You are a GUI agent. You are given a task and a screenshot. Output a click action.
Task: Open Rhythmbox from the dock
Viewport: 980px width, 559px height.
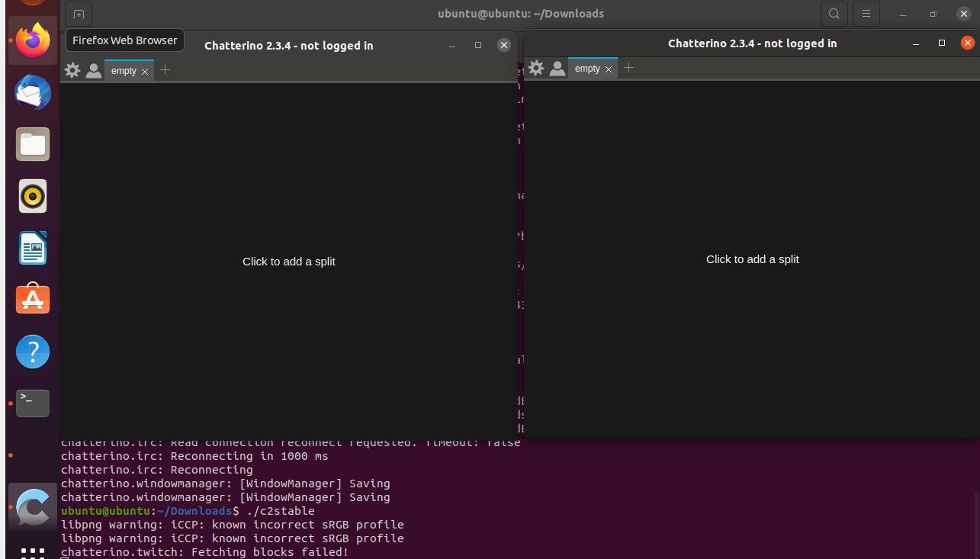(x=33, y=196)
